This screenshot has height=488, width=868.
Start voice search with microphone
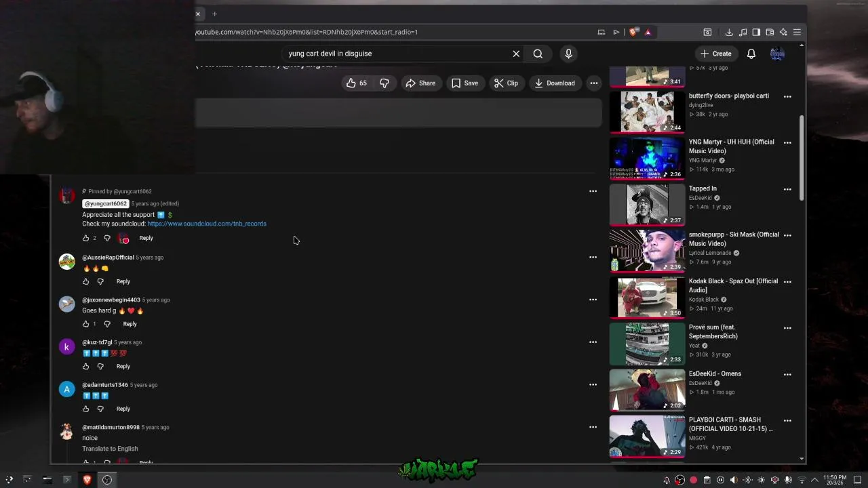tap(568, 54)
